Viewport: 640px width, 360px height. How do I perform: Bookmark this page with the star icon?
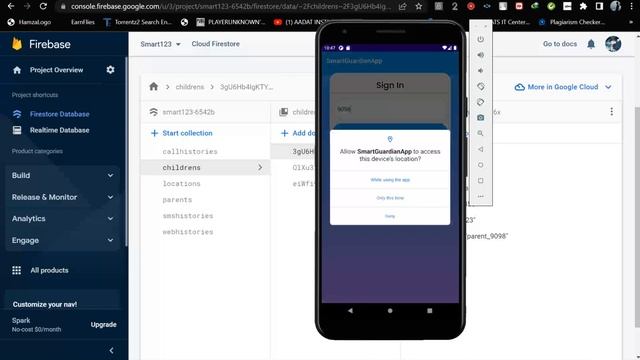419,6
